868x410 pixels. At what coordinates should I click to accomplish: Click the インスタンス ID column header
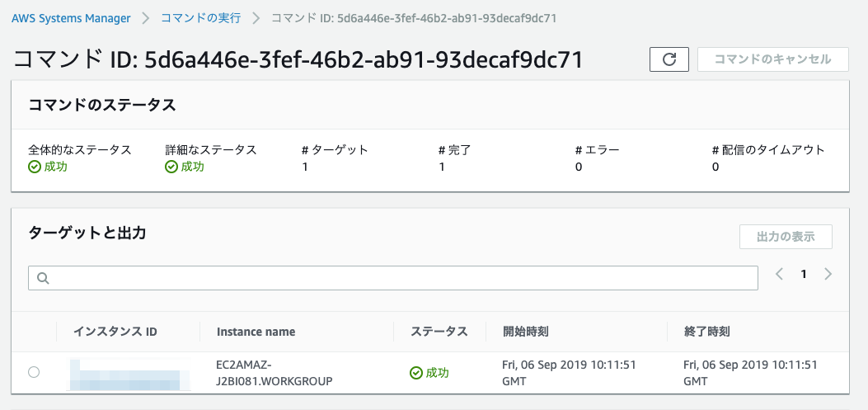click(115, 332)
